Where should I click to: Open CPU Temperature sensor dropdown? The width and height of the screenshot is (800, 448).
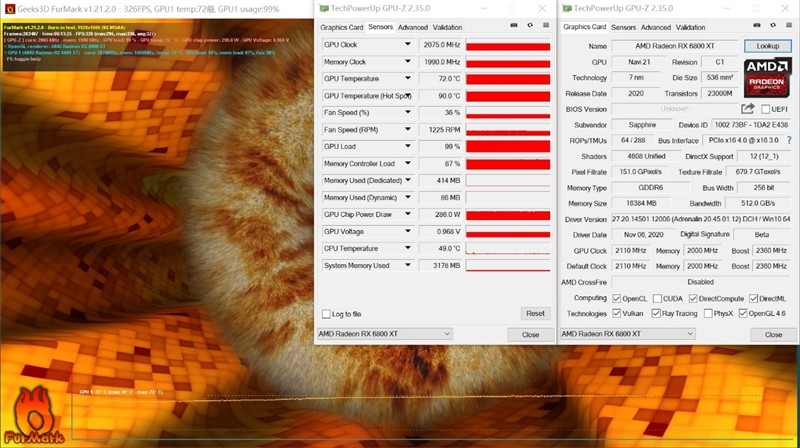coord(408,248)
